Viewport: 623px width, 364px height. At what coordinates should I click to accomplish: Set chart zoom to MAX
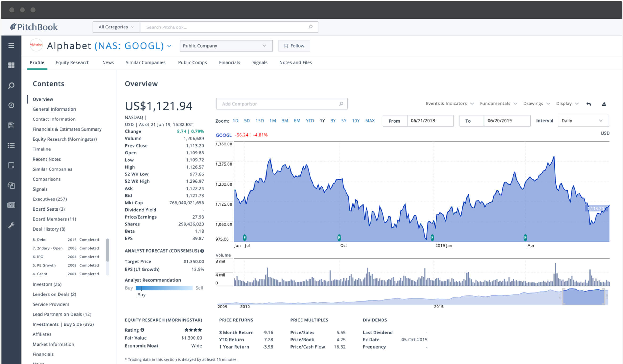point(370,121)
